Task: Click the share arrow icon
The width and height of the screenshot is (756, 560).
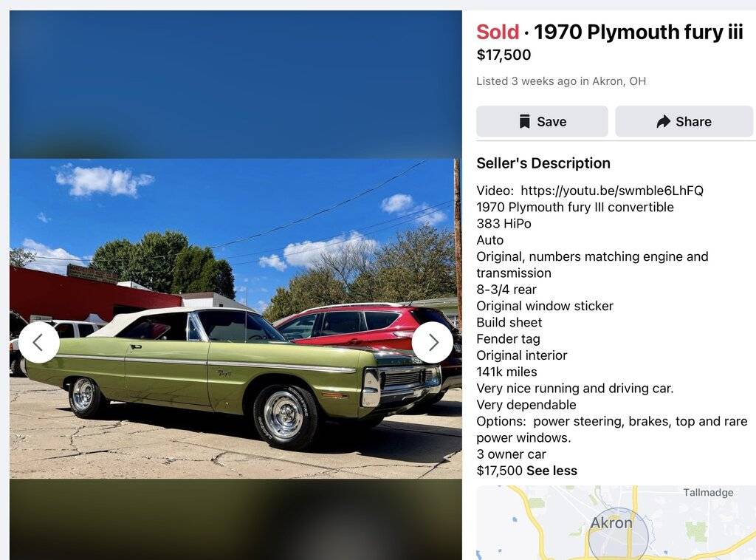Action: click(x=664, y=122)
